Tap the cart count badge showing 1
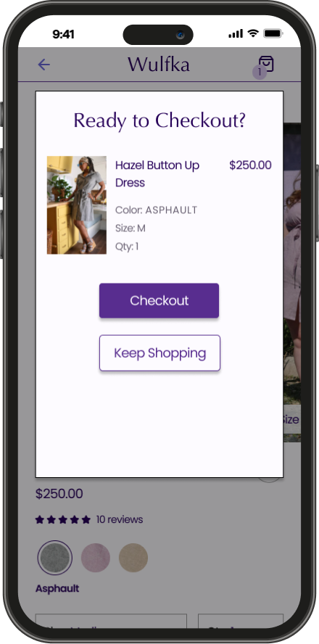 259,73
